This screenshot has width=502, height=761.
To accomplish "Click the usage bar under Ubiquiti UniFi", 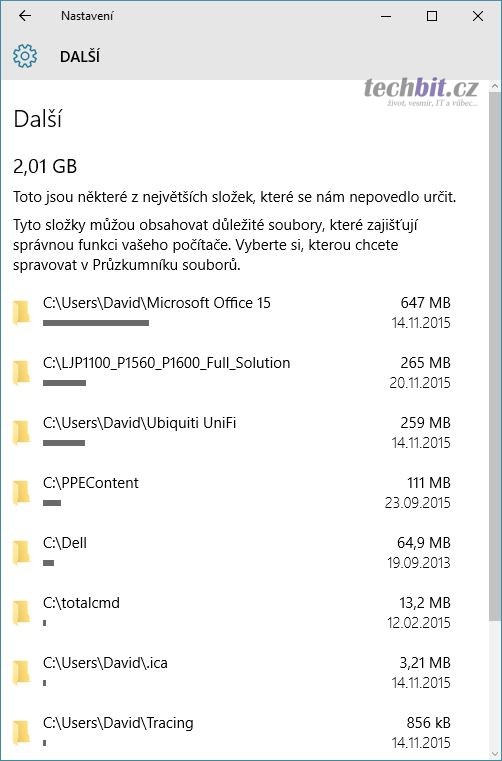I will point(64,443).
